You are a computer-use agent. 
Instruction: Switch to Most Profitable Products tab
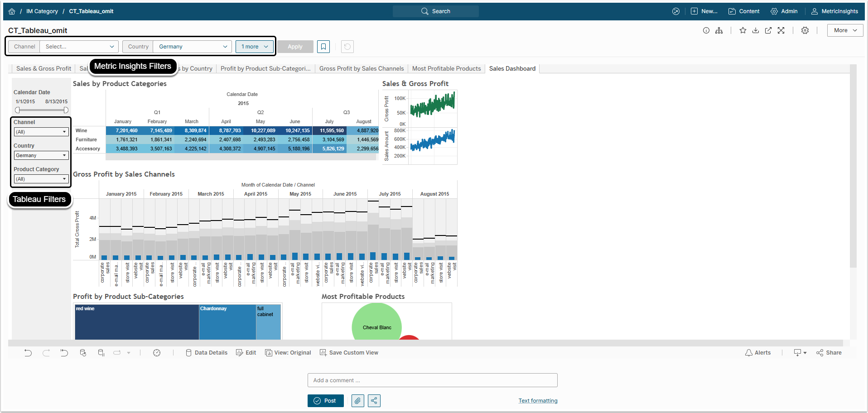tap(446, 68)
